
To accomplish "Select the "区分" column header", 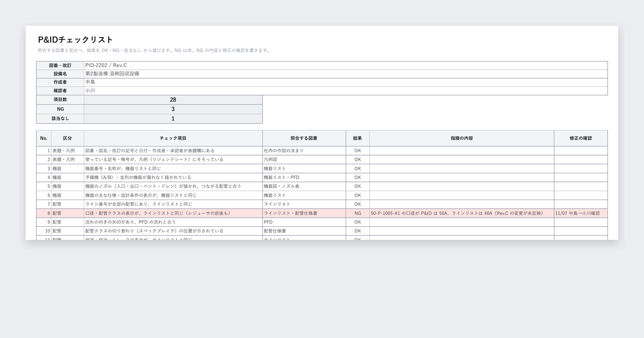I will [x=68, y=138].
